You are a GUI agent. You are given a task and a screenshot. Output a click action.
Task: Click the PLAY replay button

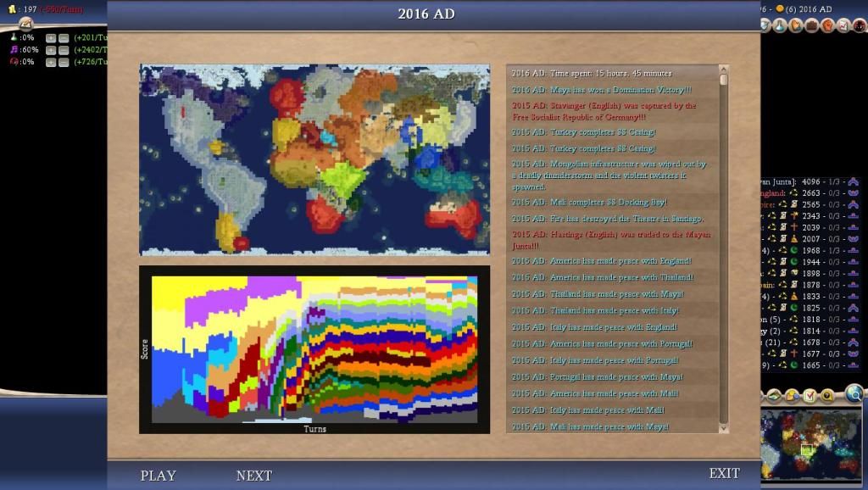point(159,476)
